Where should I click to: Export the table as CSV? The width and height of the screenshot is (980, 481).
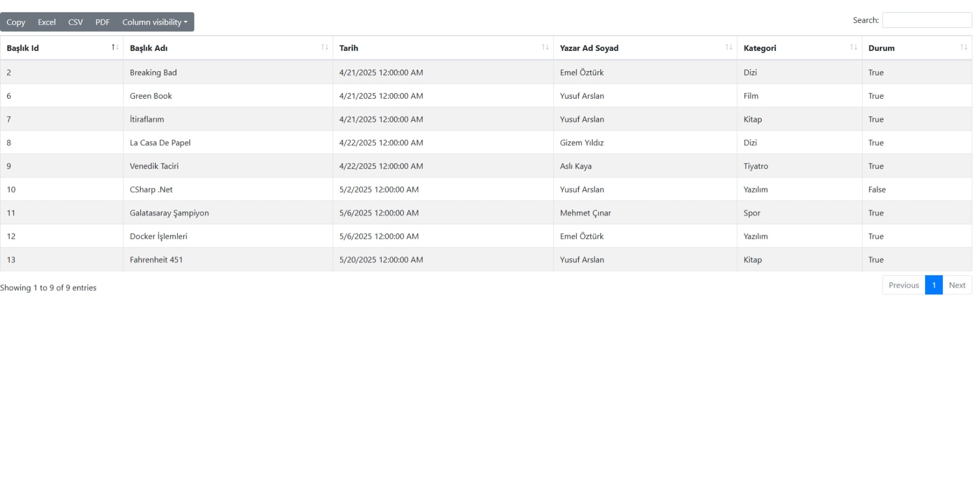pyautogui.click(x=76, y=22)
